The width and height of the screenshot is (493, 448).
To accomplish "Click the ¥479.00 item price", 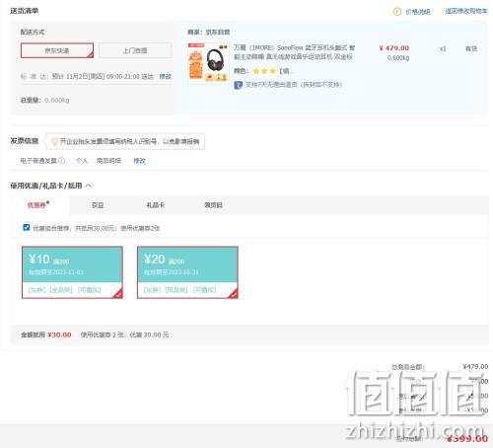I will [394, 48].
